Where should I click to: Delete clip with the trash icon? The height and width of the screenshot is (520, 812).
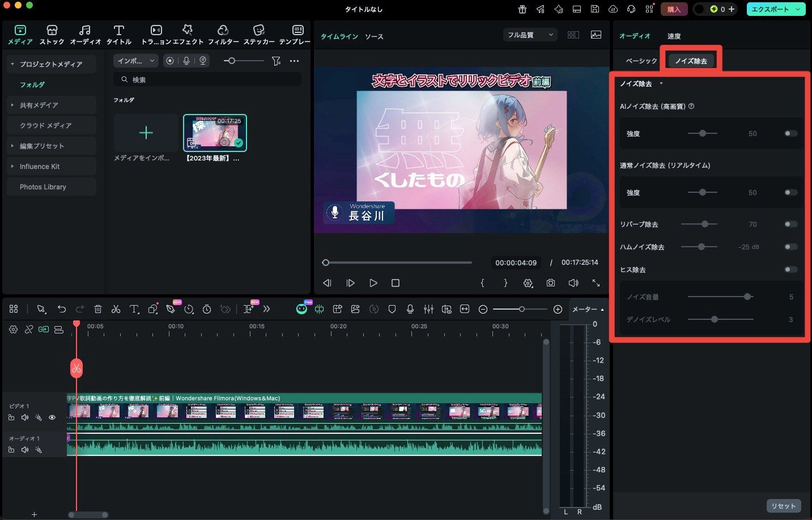(x=98, y=309)
